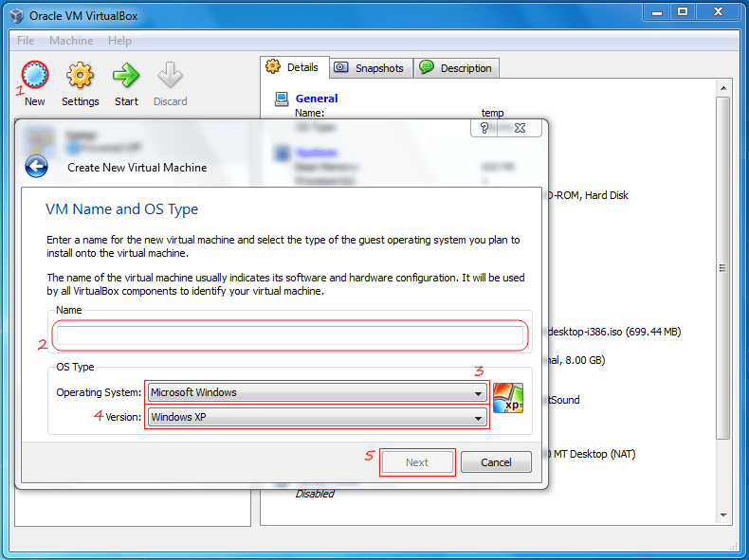Viewport: 749px width, 560px height.
Task: Open the General section heading link
Action: (x=317, y=99)
